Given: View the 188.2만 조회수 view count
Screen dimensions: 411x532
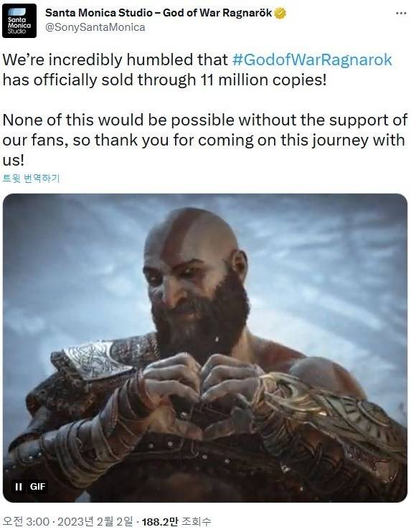Looking at the screenshot, I should point(176,521).
